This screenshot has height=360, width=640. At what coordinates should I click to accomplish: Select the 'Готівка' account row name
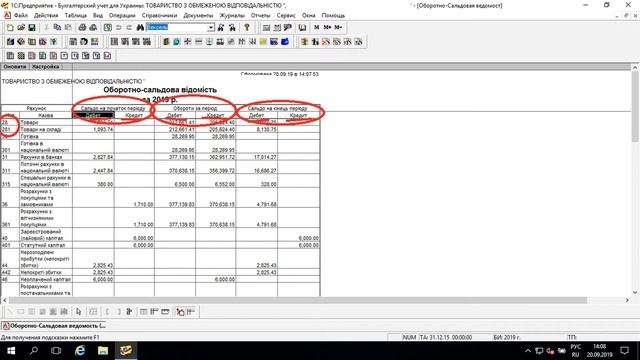coord(29,136)
